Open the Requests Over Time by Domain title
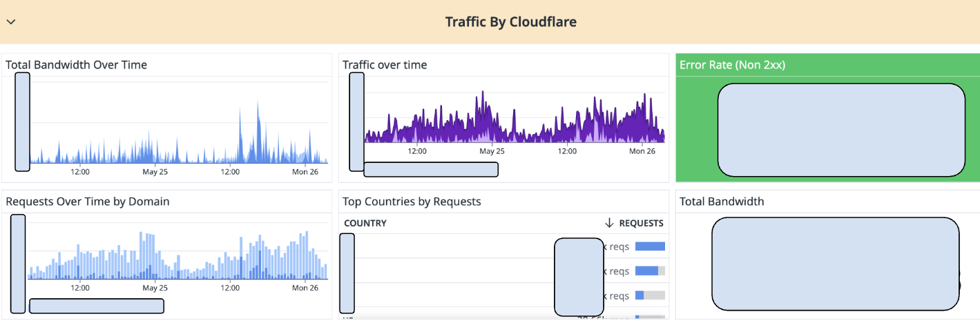This screenshot has height=321, width=980. [x=88, y=202]
